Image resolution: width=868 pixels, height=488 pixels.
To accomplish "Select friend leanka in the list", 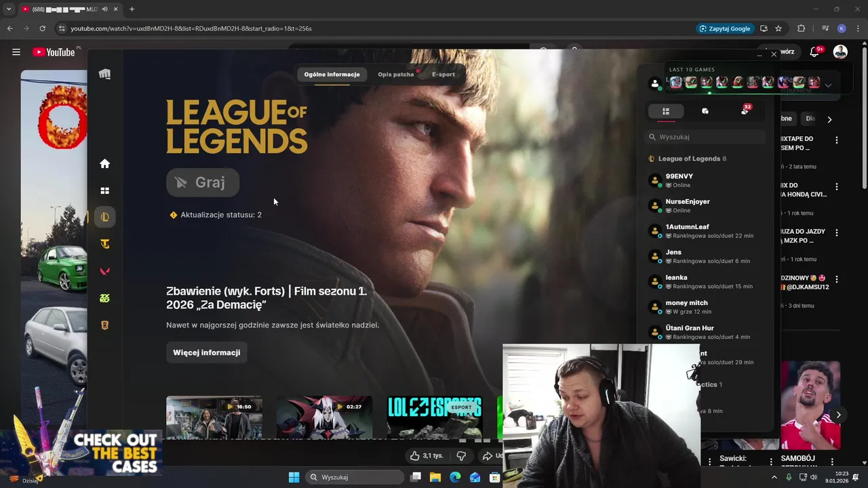I will click(705, 281).
